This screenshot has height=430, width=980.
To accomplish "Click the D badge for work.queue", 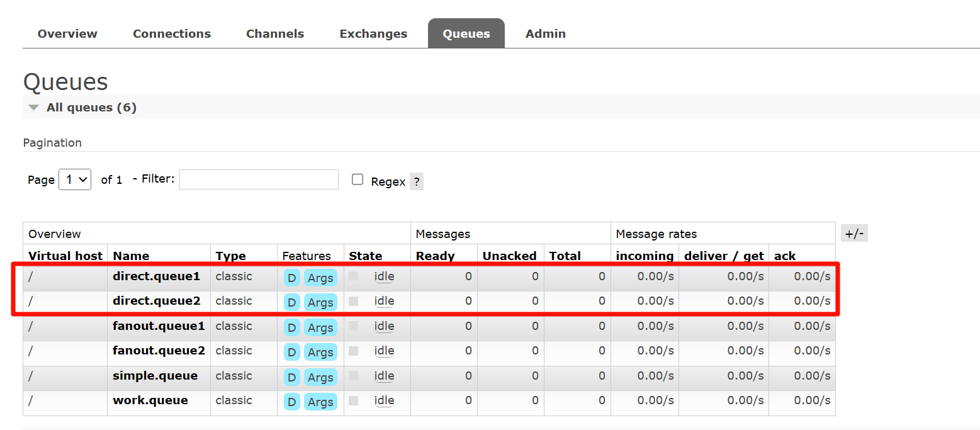I will click(x=291, y=402).
